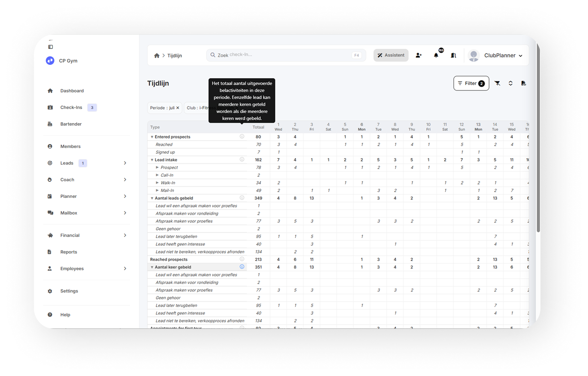Expand the Financial submenu chevron
Viewport: 588px width, 376px height.
pyautogui.click(x=125, y=235)
